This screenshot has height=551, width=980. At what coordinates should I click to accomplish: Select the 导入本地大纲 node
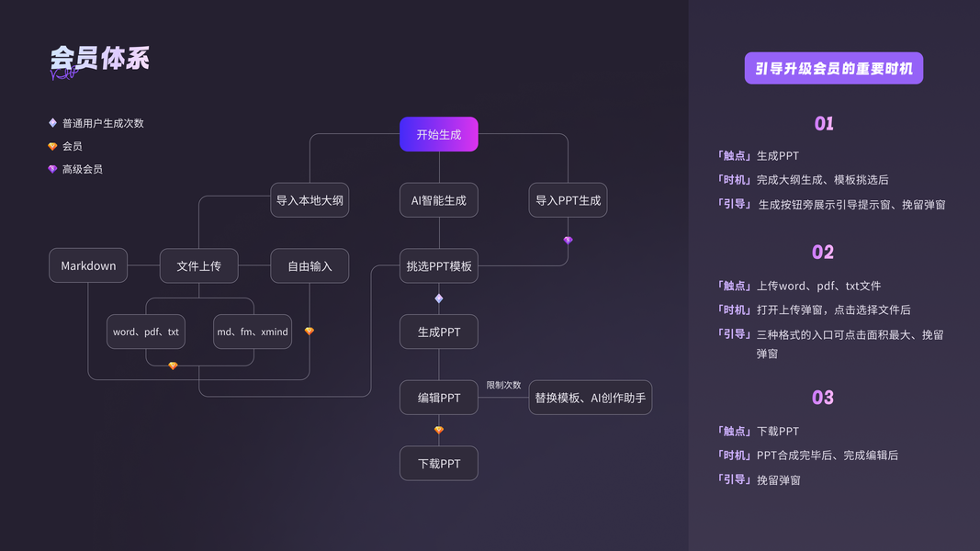pos(310,200)
